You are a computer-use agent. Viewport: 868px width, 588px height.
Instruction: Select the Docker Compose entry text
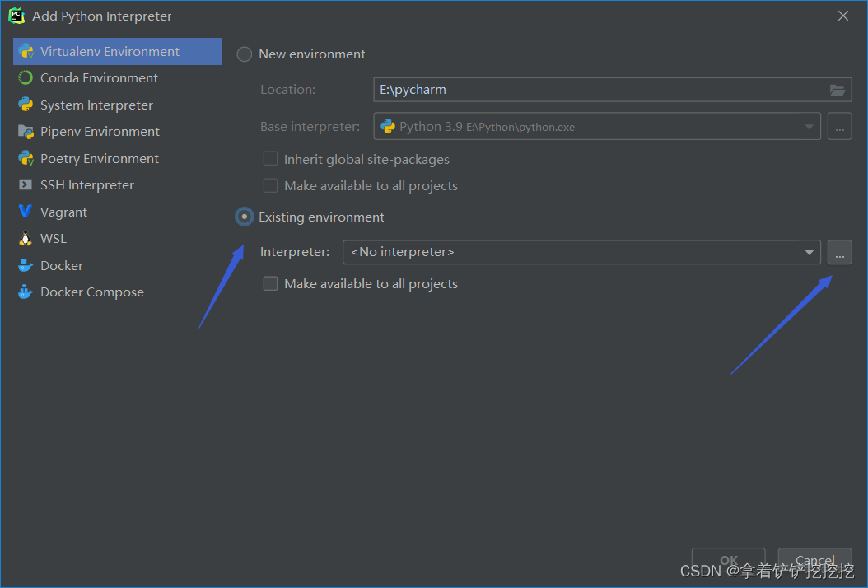(x=92, y=292)
